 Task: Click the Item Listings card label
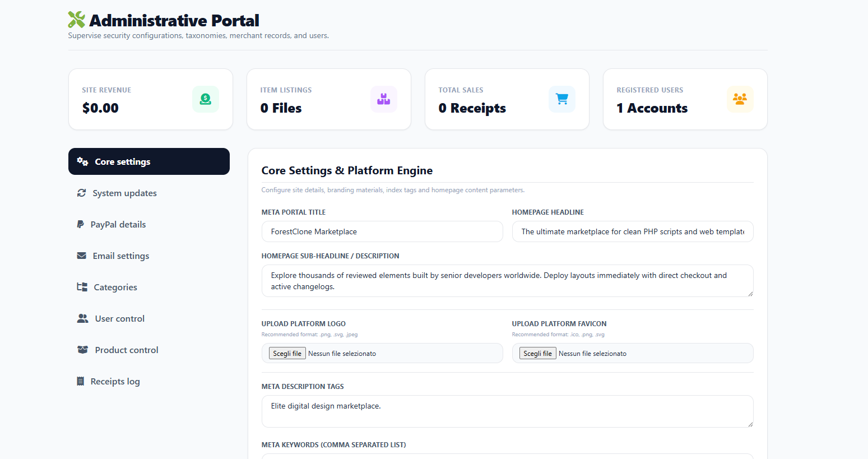(x=286, y=90)
